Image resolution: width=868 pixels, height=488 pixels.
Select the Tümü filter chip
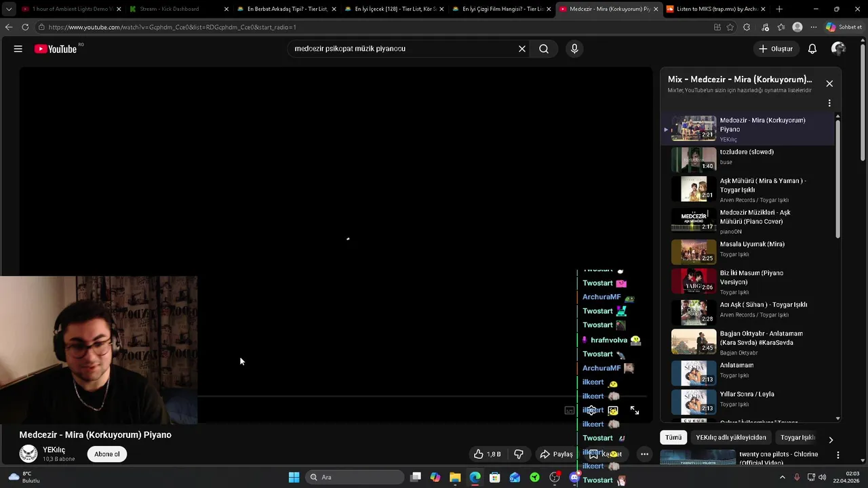[x=673, y=438]
